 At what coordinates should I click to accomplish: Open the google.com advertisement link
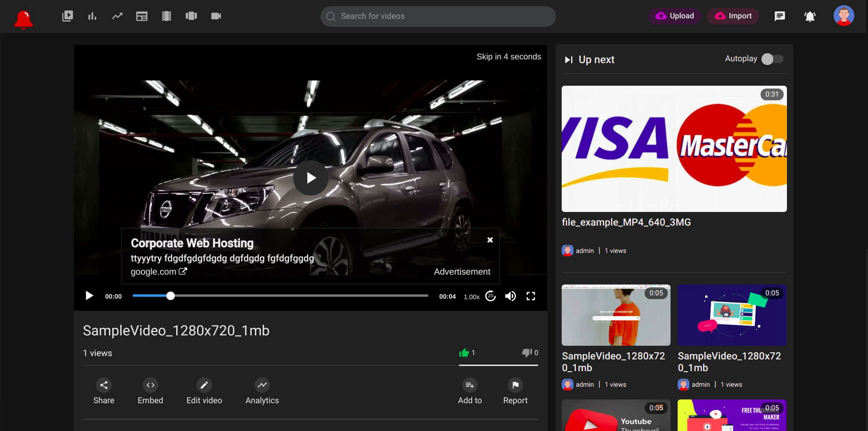[x=159, y=272]
